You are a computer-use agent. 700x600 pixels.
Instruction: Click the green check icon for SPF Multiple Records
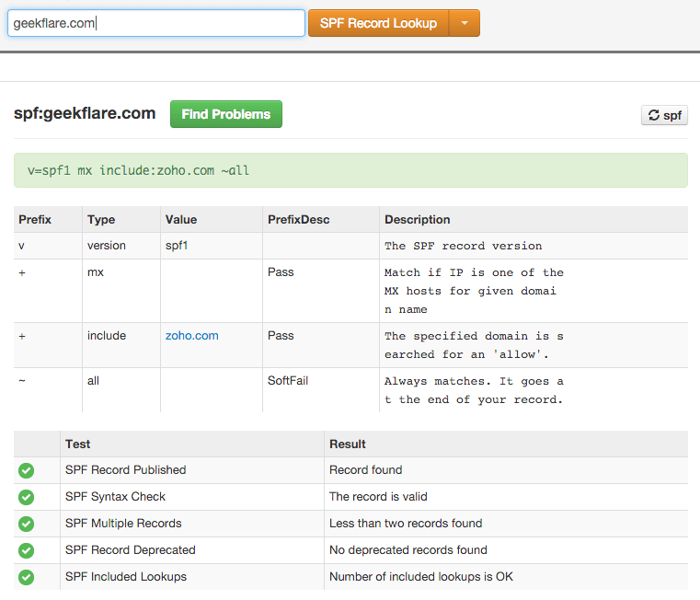click(26, 524)
